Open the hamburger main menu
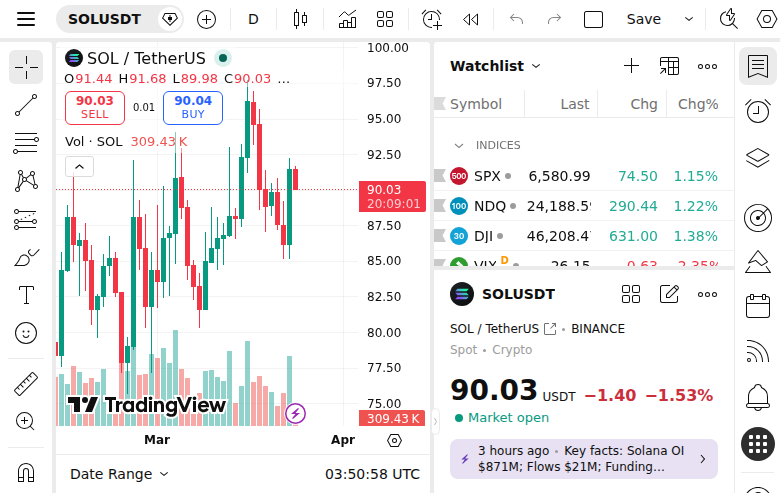Image resolution: width=780 pixels, height=493 pixels. point(26,19)
